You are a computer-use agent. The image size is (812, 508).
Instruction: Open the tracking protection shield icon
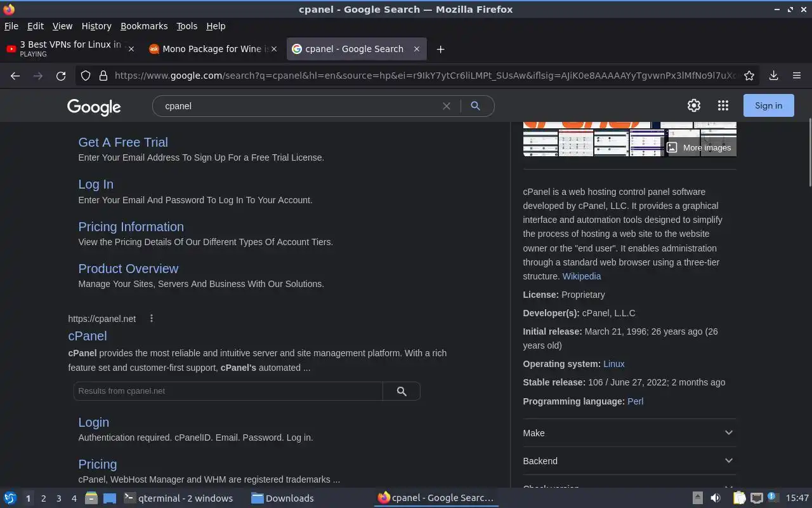(x=86, y=76)
